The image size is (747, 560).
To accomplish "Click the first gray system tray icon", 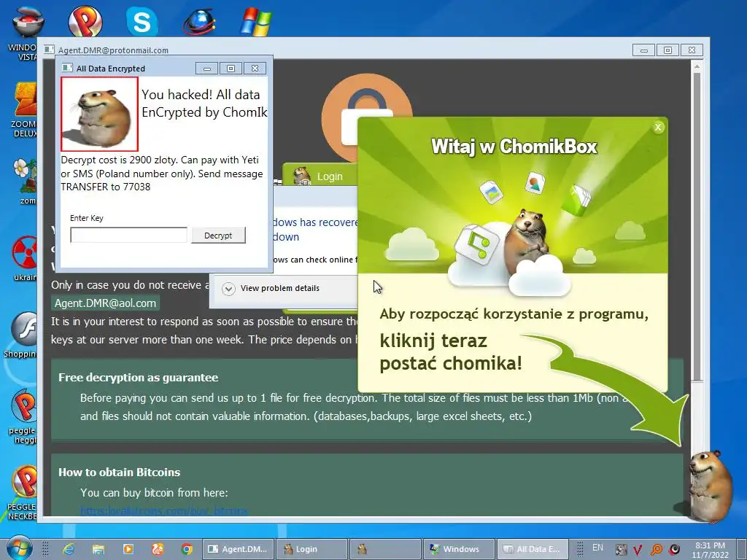I will pyautogui.click(x=621, y=550).
